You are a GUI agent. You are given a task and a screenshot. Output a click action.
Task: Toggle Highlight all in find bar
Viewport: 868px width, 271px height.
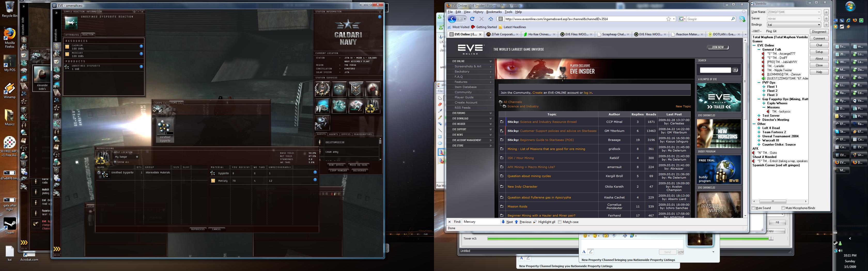[544, 222]
